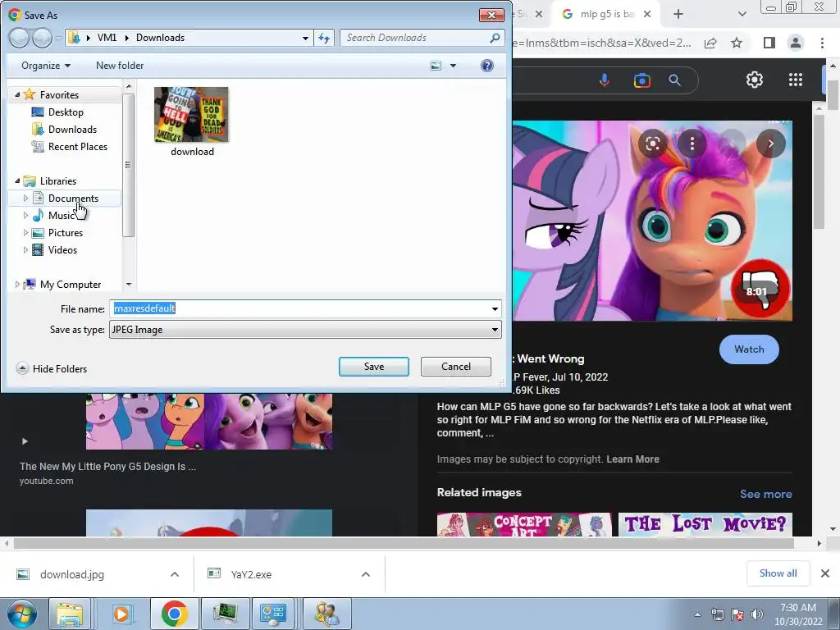
Task: Click the Forward arrow in Save As dialog
Action: click(x=42, y=38)
